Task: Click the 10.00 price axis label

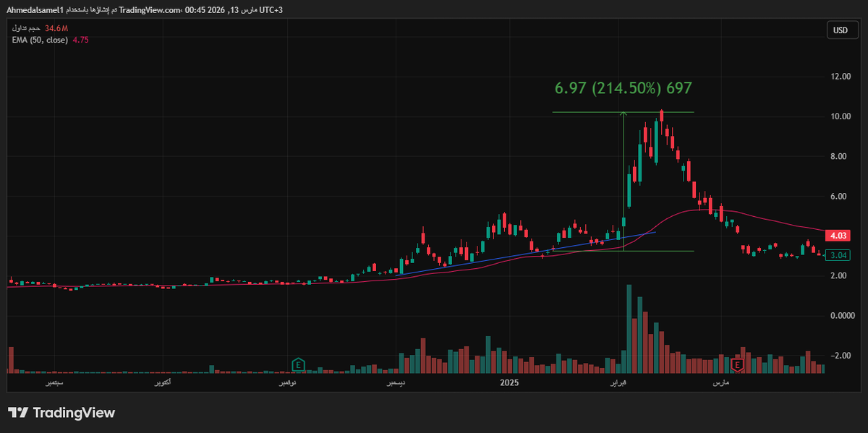Action: (841, 116)
